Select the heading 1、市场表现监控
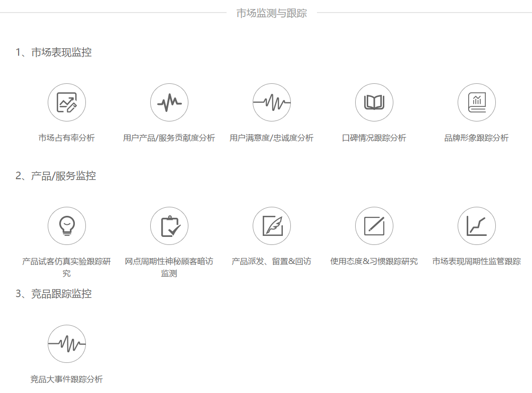 point(54,52)
